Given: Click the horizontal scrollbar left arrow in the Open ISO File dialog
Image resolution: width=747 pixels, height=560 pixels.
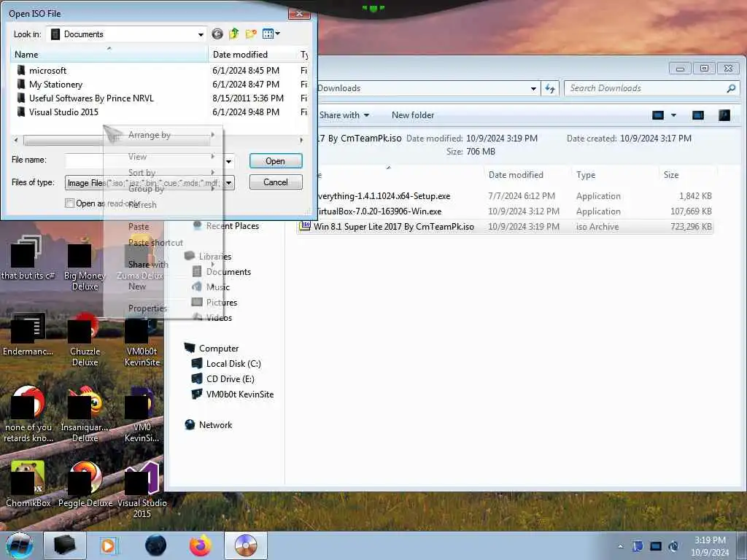Looking at the screenshot, I should (16, 140).
